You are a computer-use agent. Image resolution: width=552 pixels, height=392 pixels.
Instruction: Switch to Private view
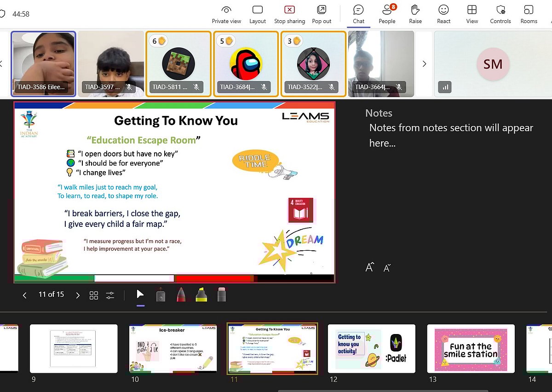point(226,14)
